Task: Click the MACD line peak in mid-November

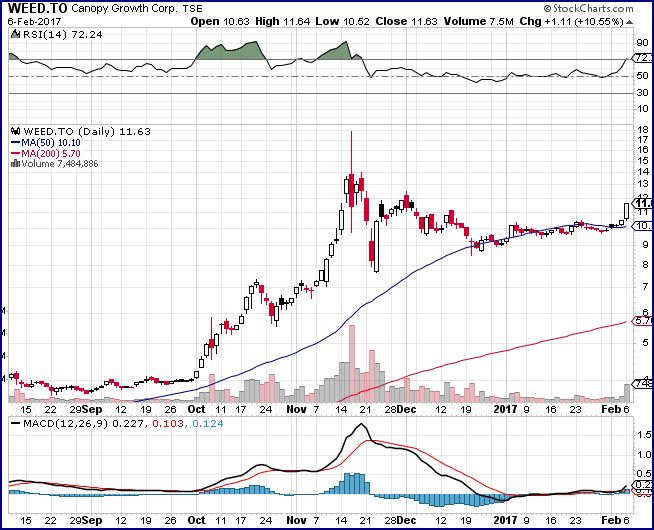Action: coord(361,425)
